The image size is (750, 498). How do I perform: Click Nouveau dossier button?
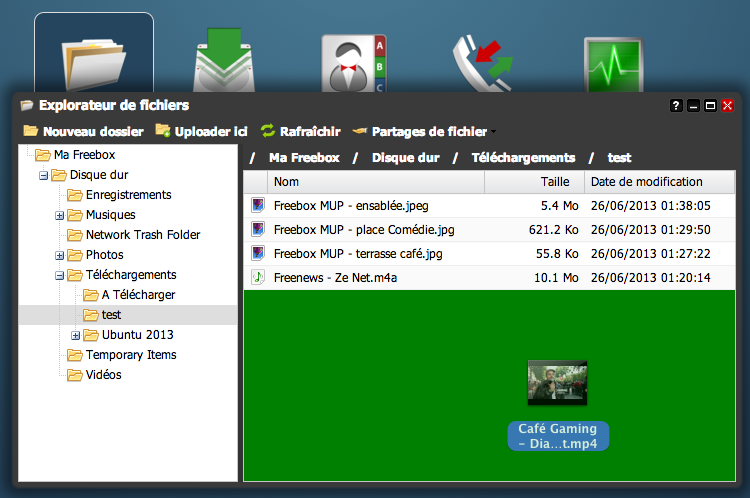pyautogui.click(x=83, y=131)
